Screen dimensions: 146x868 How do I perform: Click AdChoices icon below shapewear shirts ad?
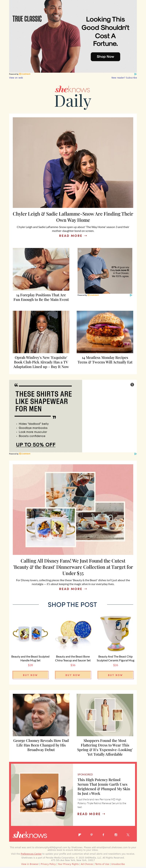(x=135, y=453)
